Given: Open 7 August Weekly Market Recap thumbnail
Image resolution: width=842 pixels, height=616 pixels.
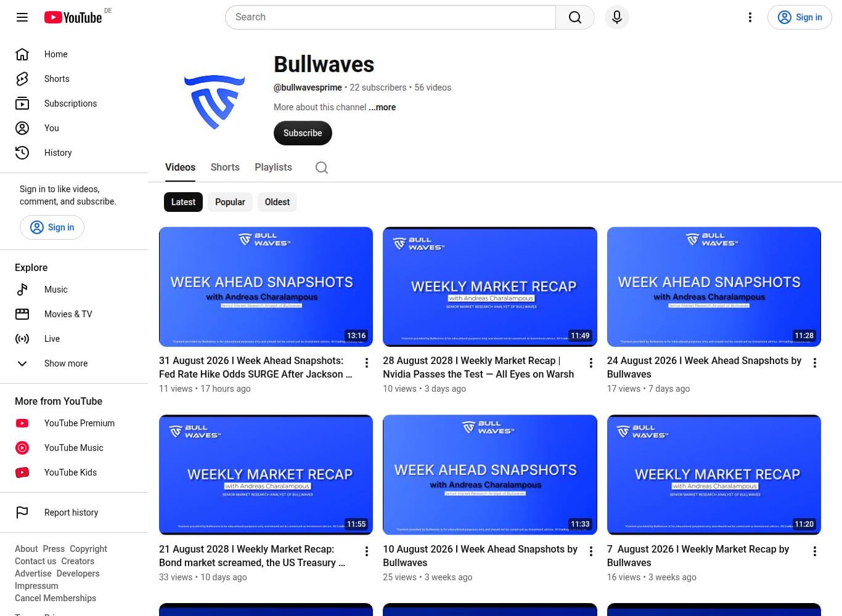Looking at the screenshot, I should pyautogui.click(x=714, y=475).
